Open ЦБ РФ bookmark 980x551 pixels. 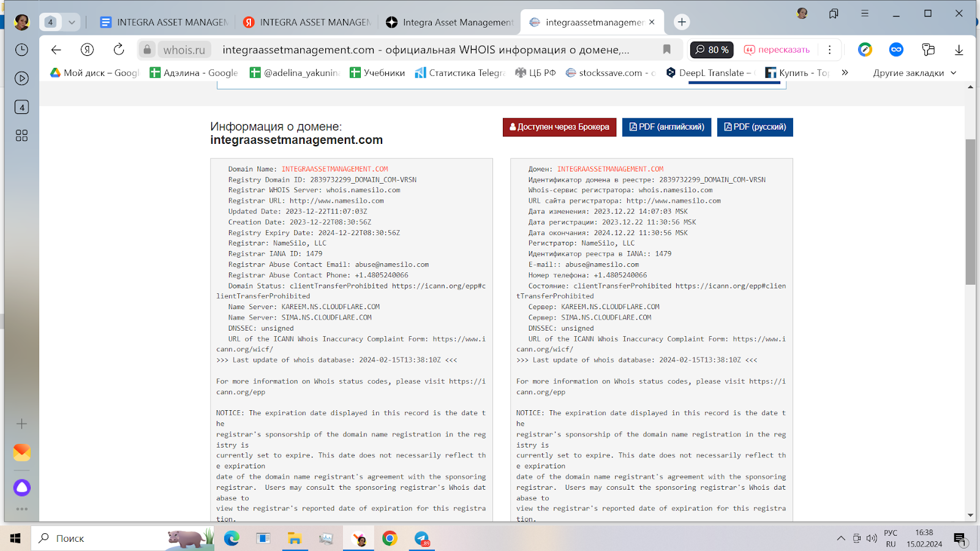[x=535, y=72]
